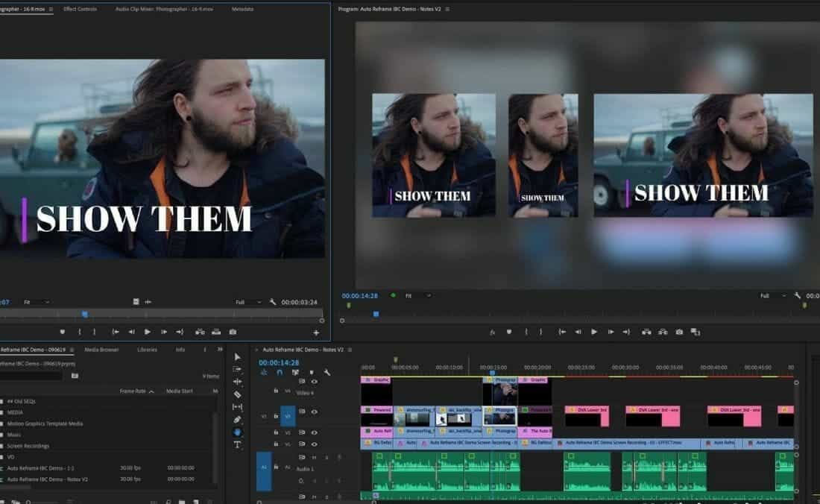Step forward one frame in Source monitor

(164, 332)
